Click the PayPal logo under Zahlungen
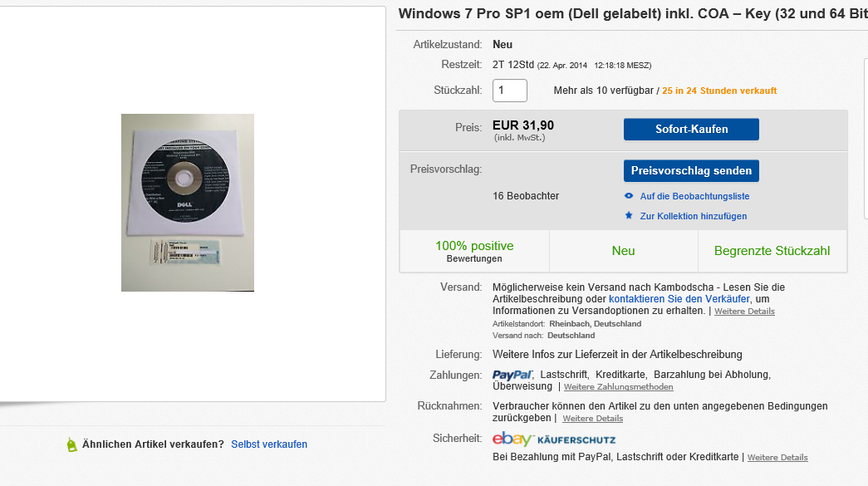 tap(512, 375)
